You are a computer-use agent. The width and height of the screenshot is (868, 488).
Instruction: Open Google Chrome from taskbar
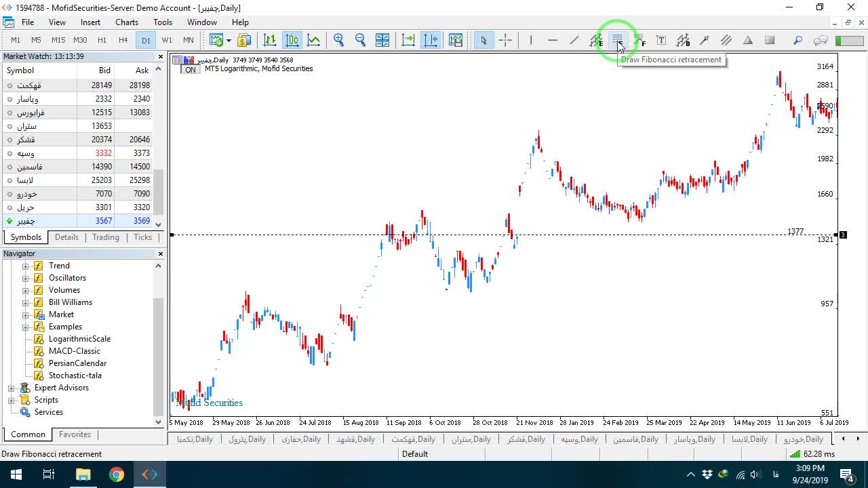point(117,474)
